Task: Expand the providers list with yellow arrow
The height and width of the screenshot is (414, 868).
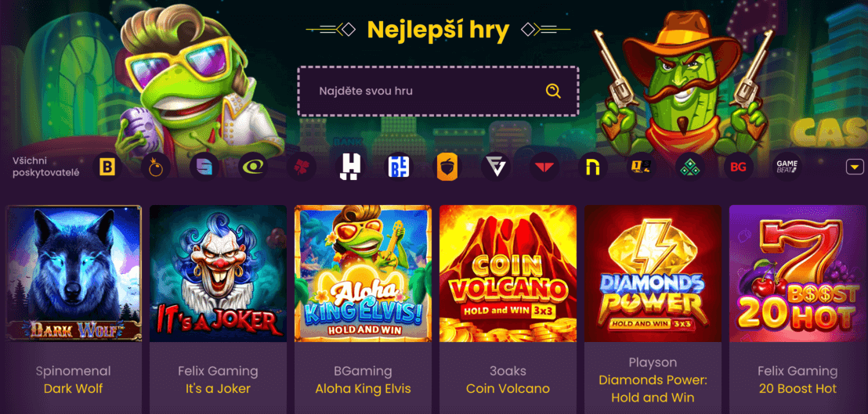Action: pos(855,167)
